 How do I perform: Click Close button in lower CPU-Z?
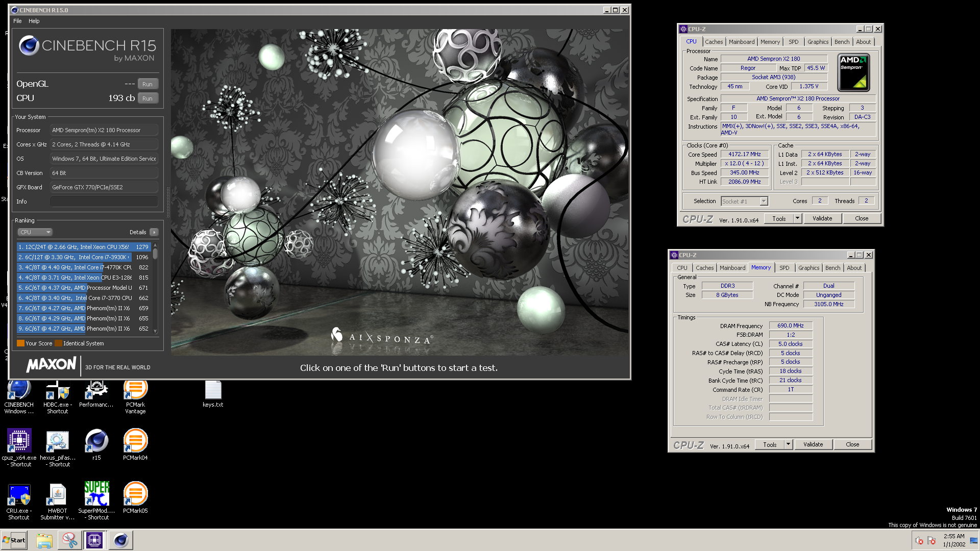pos(852,444)
